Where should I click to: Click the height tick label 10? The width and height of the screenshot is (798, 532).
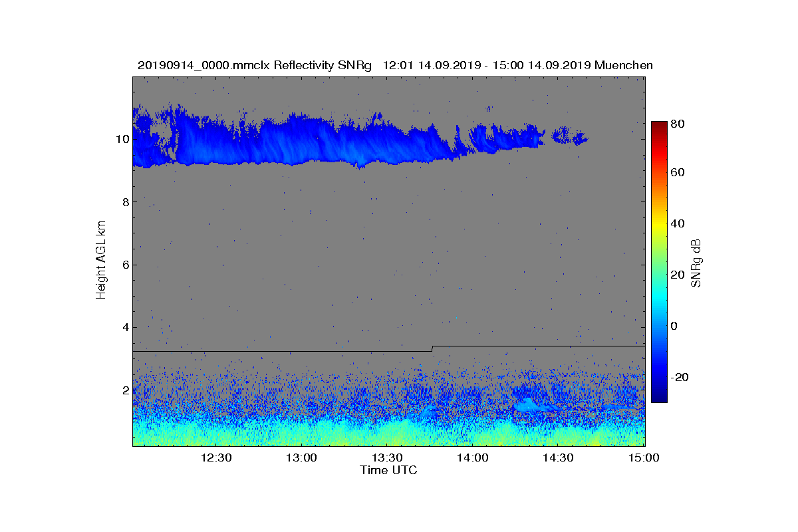tap(122, 139)
